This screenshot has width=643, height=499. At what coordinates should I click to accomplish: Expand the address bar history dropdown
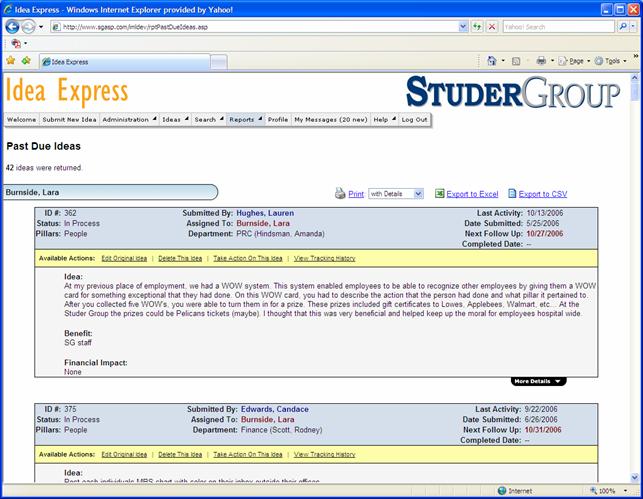pos(463,27)
